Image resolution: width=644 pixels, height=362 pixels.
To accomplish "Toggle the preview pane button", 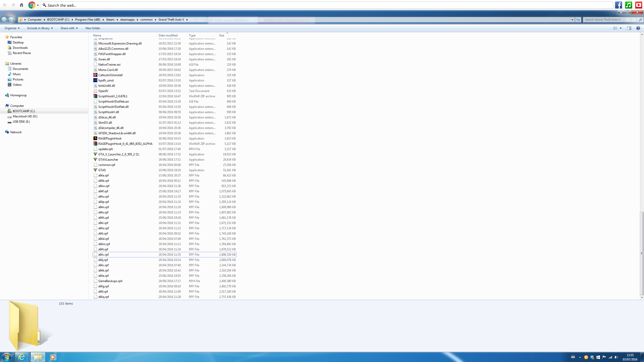I will point(629,28).
